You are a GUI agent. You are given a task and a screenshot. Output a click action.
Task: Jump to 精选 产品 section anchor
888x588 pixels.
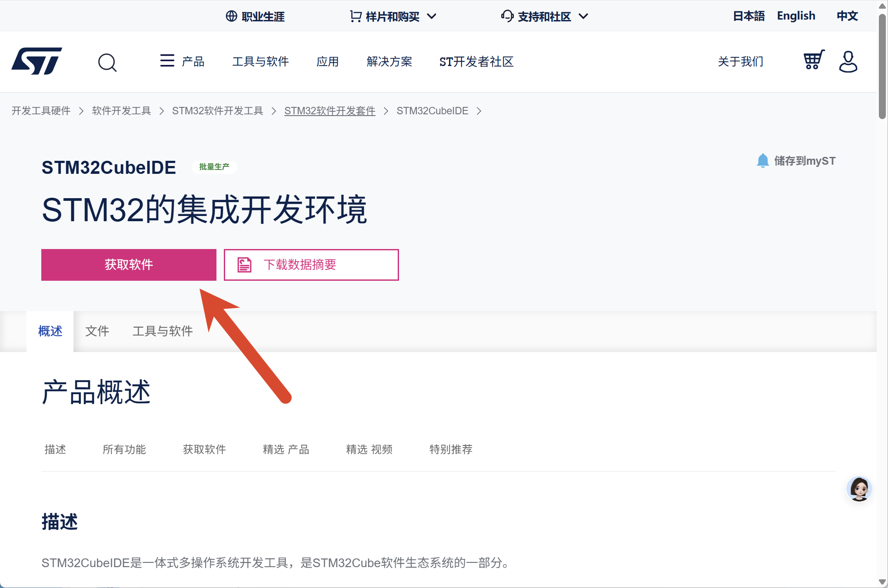(x=286, y=449)
